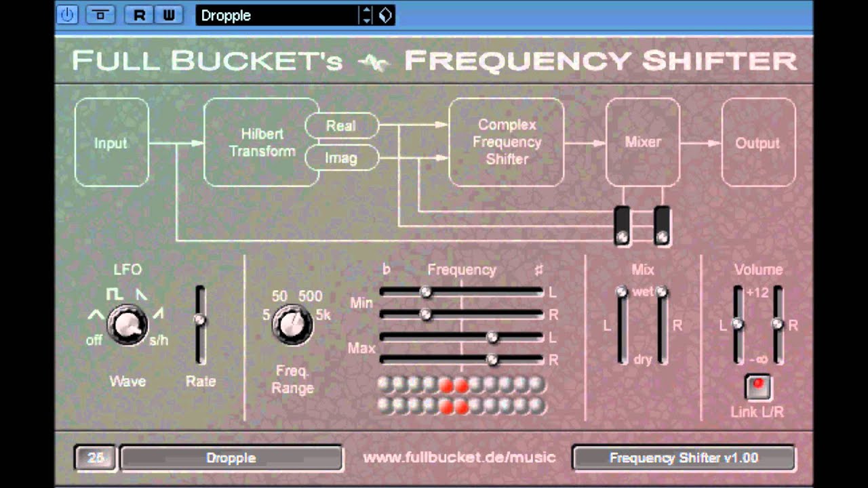The image size is (868, 488).
Task: Enable the W write automation icon
Action: [169, 15]
